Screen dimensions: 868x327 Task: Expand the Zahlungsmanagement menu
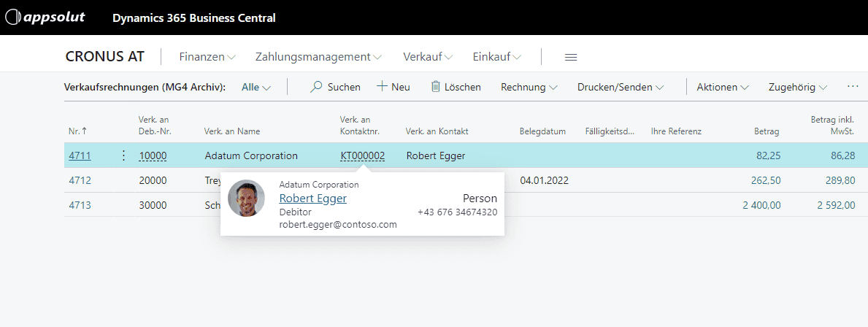coord(318,57)
